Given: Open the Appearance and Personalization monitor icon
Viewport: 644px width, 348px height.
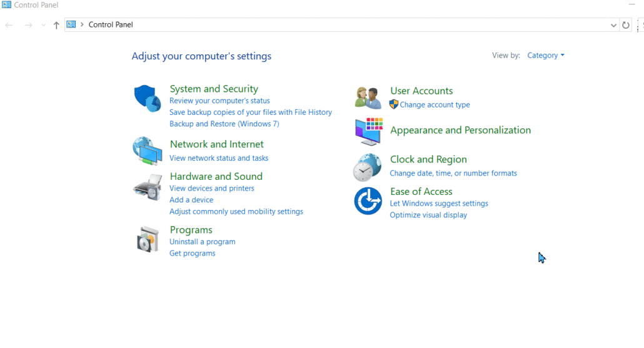Looking at the screenshot, I should point(368,131).
